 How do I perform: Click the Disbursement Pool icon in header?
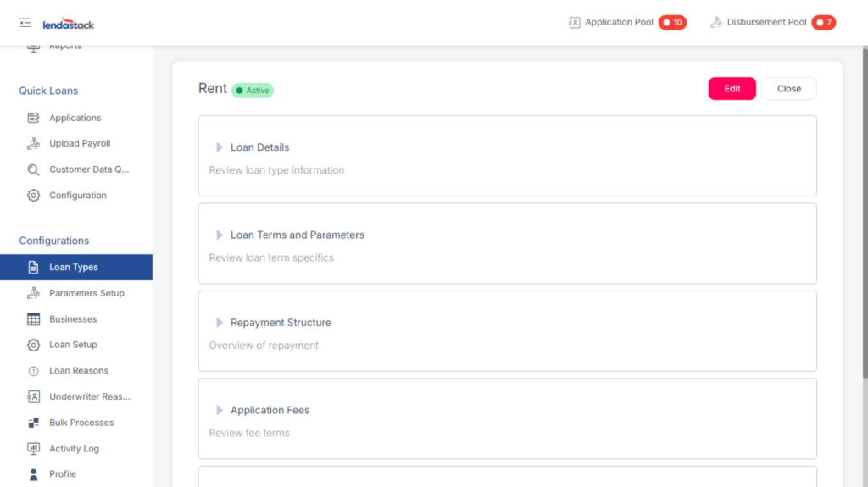716,23
